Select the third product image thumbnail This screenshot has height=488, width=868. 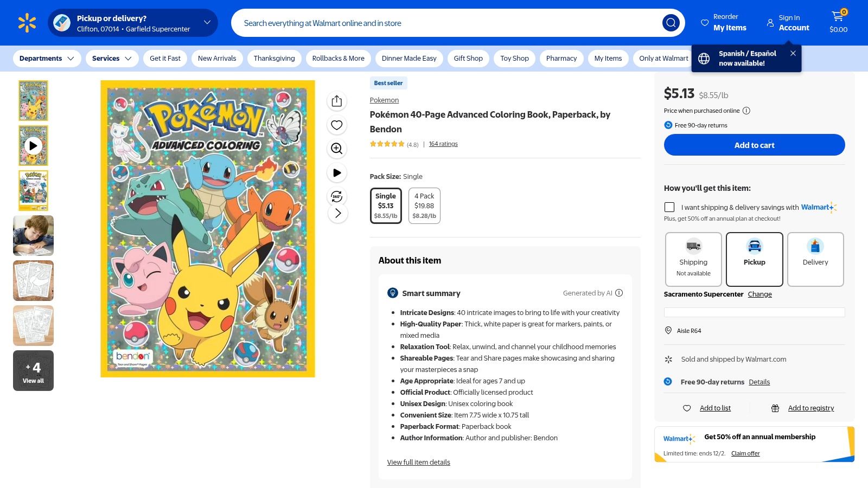[33, 190]
